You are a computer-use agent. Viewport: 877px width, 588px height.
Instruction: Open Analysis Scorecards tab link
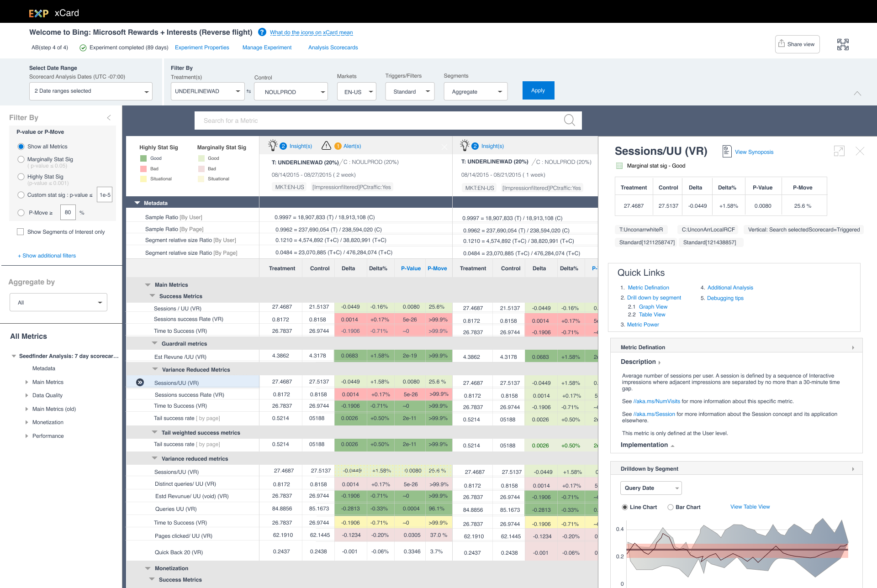click(333, 47)
